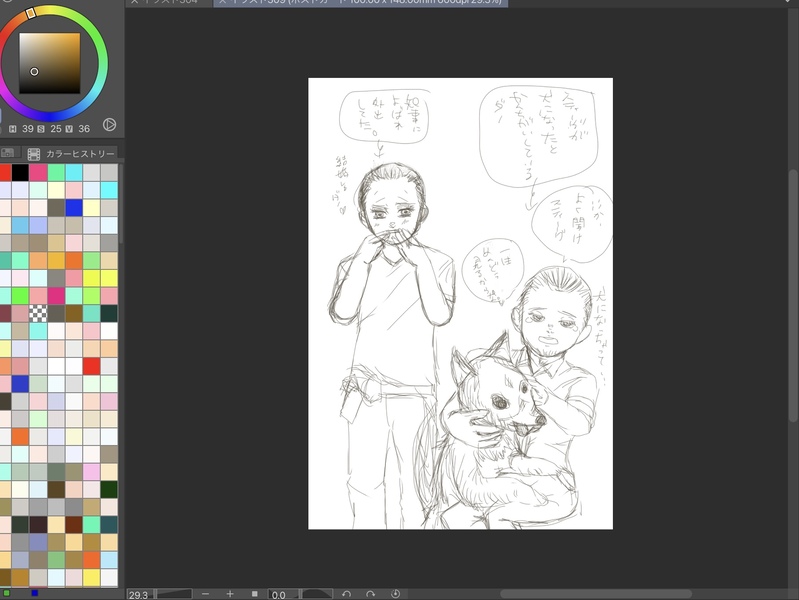This screenshot has width=799, height=600.
Task: Click the color history palette scrollbar
Action: click(121, 204)
